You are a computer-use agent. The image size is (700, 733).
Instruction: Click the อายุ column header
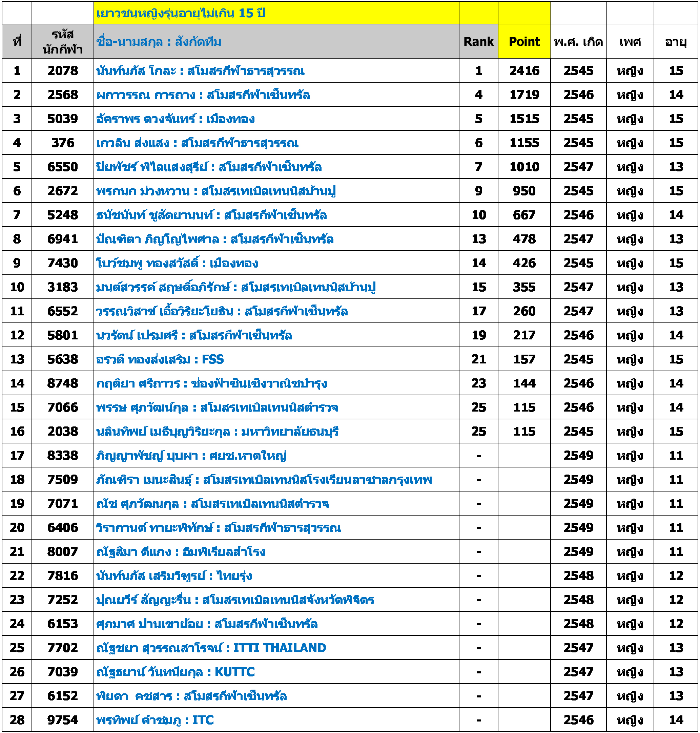(x=676, y=41)
